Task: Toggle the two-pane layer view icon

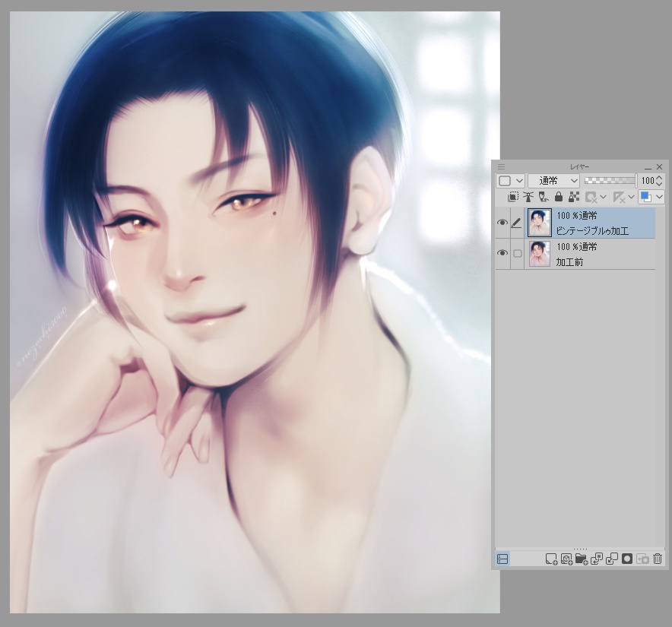Action: (502, 559)
